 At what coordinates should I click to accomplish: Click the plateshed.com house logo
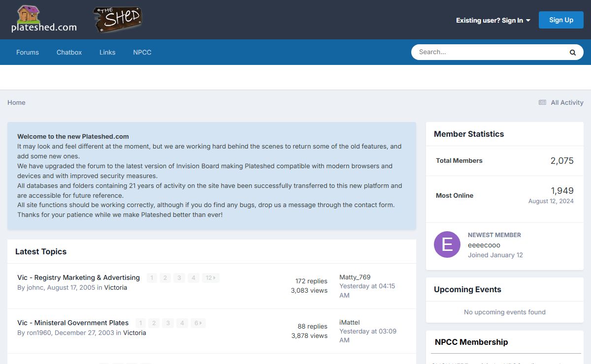tap(44, 19)
